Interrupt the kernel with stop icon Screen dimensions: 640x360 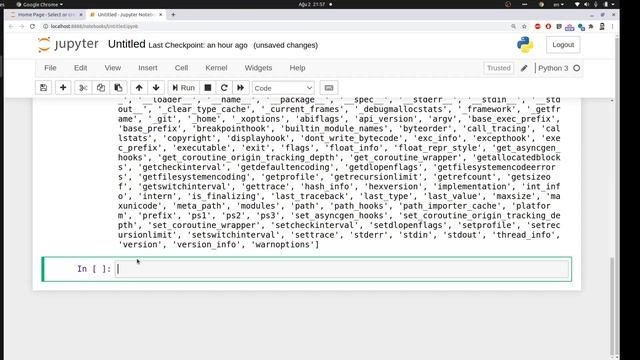tap(208, 88)
